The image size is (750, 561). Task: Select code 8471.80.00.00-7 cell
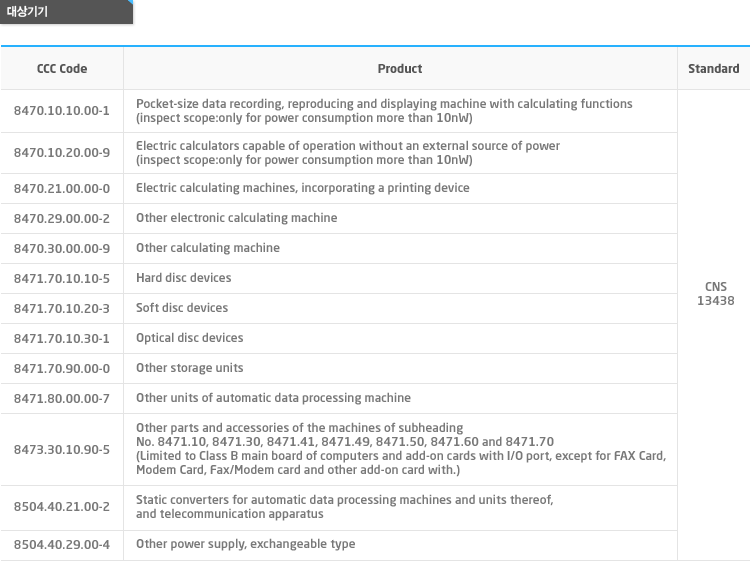[62, 398]
